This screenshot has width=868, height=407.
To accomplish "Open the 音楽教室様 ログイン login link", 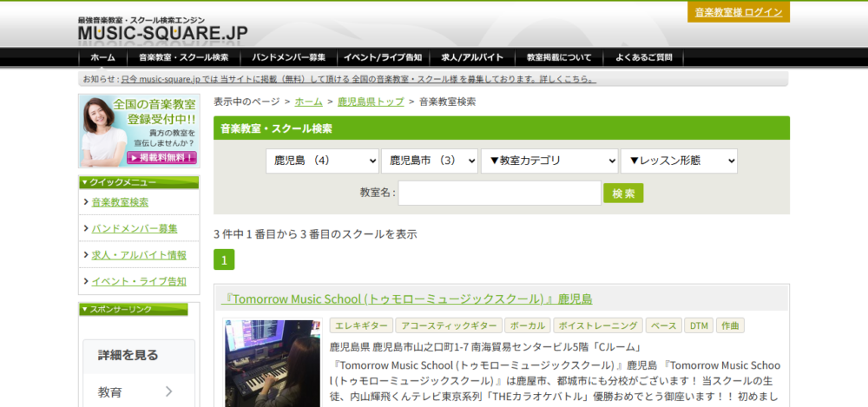I will point(739,12).
